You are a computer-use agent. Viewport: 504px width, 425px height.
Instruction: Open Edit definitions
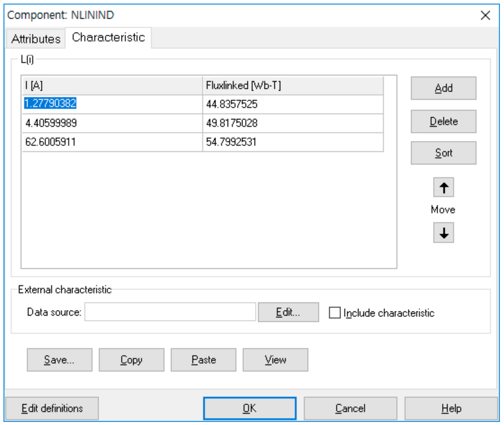pyautogui.click(x=52, y=408)
